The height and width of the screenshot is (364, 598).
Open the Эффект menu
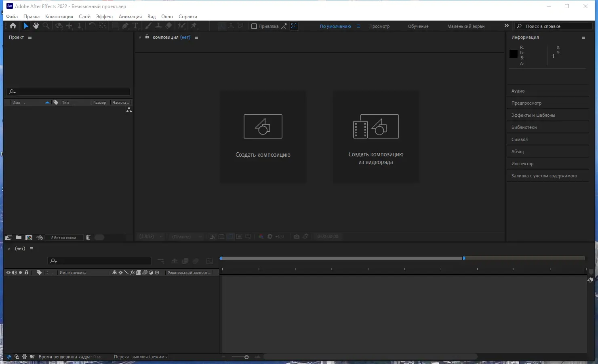105,17
